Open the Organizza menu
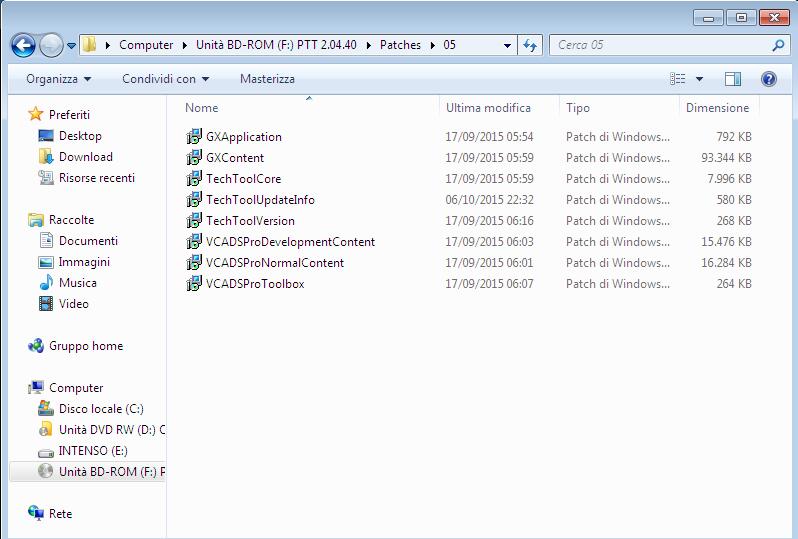This screenshot has height=539, width=798. [59, 79]
